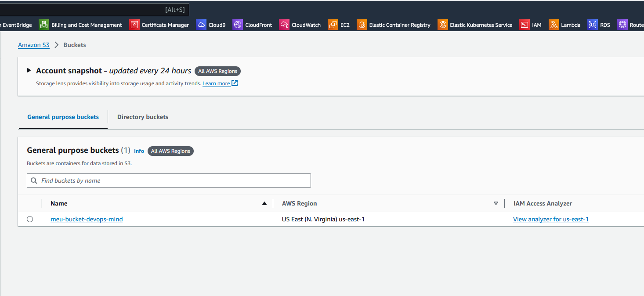This screenshot has height=296, width=644.
Task: Switch to the General purpose buckets tab
Action: click(x=62, y=117)
